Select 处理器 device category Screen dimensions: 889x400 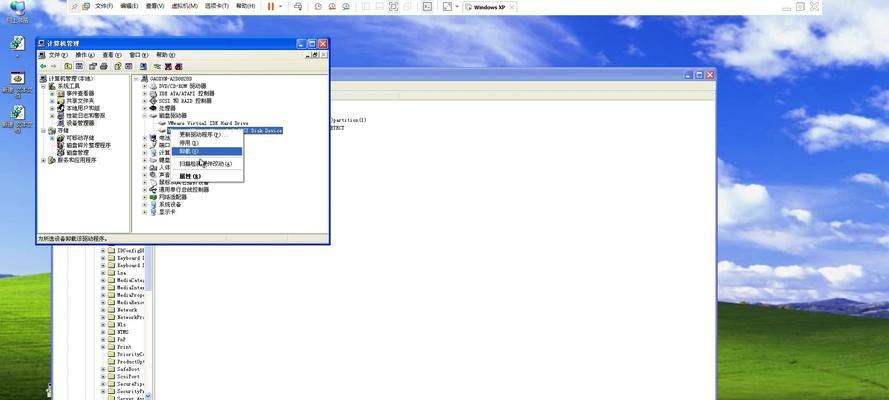coord(167,108)
